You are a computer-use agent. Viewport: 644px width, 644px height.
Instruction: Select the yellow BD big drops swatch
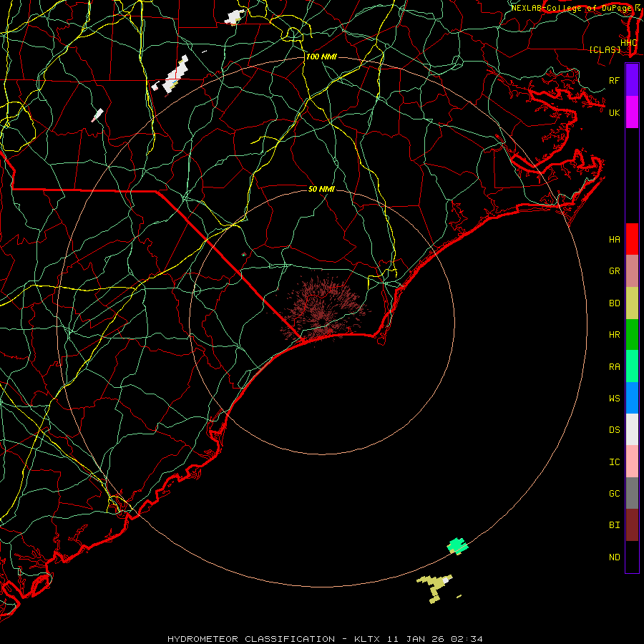tap(632, 303)
